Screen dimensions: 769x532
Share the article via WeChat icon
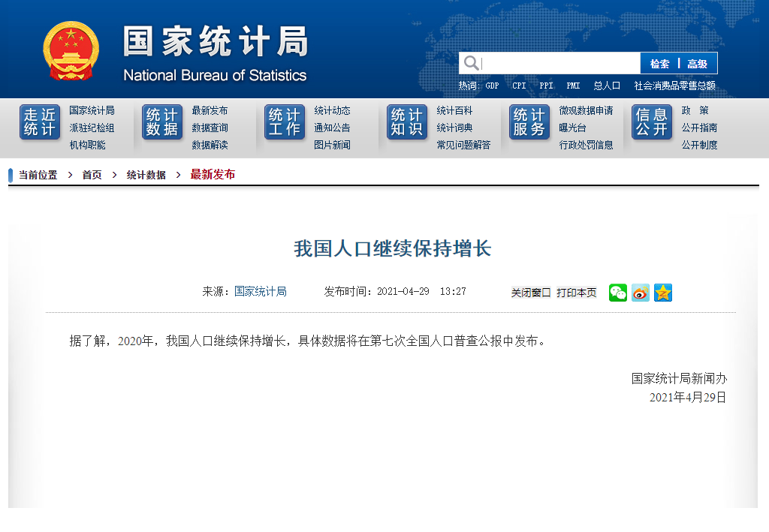[x=617, y=293]
